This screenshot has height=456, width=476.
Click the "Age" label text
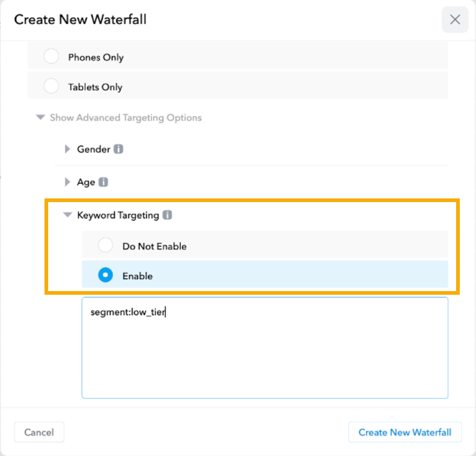[x=86, y=182]
